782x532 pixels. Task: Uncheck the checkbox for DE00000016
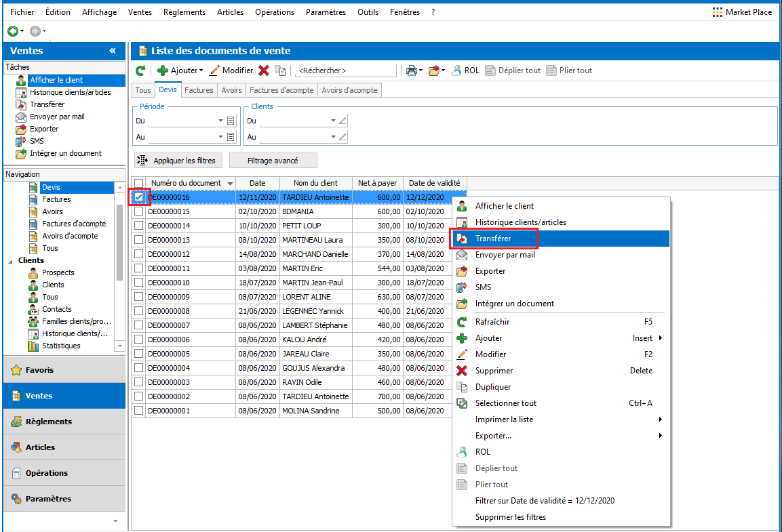pos(139,197)
